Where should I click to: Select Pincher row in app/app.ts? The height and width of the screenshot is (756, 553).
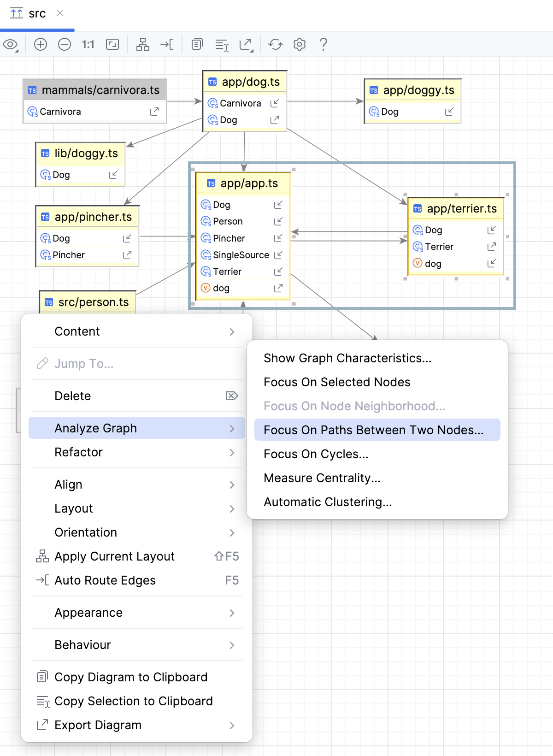[x=243, y=238]
